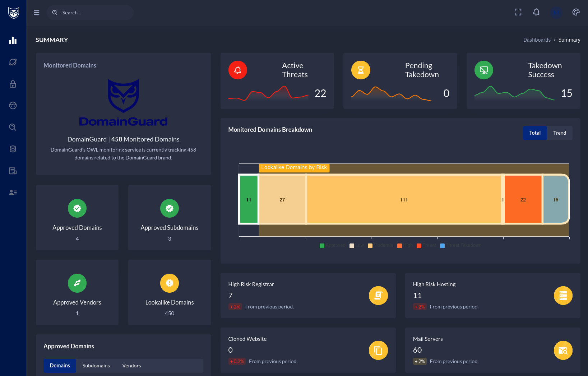Click the Cloned Website copy icon
Screen dimensions: 588x376
click(x=378, y=350)
